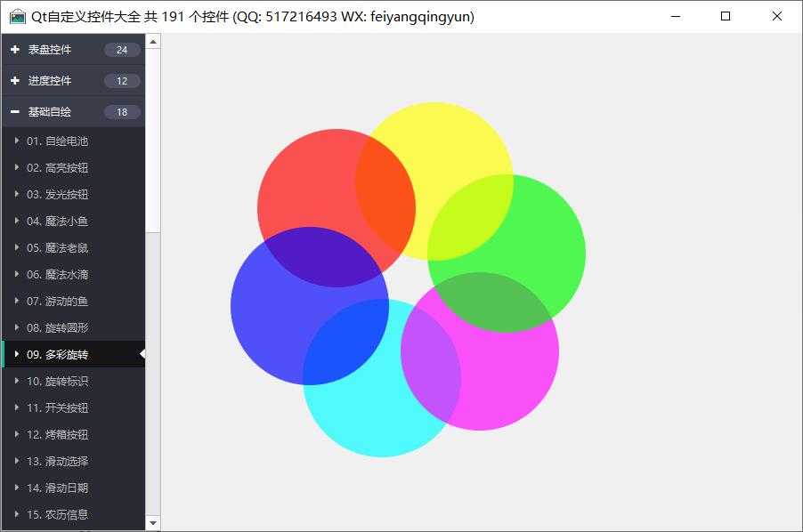Screen dimensions: 803x532
Task: Click the scrollbar down arrow
Action: pyautogui.click(x=153, y=523)
